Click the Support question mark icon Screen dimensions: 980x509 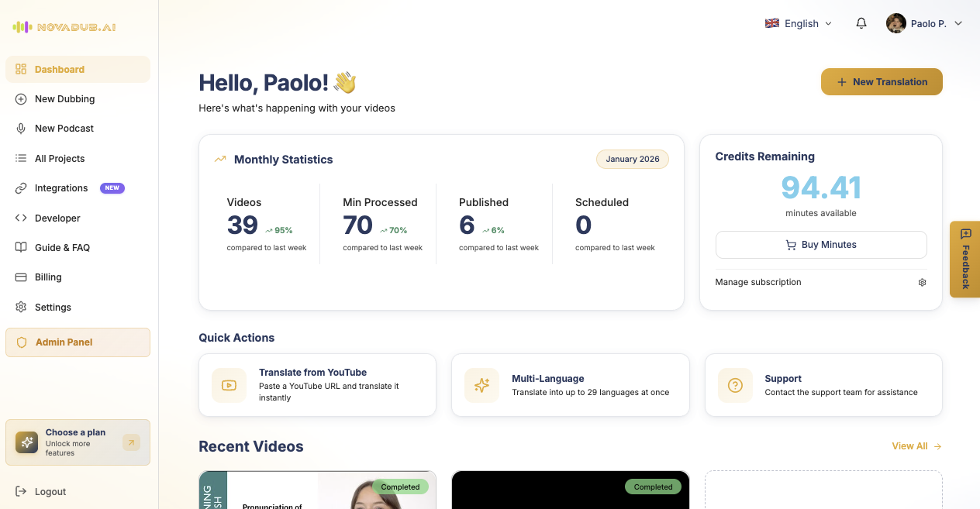pos(734,384)
